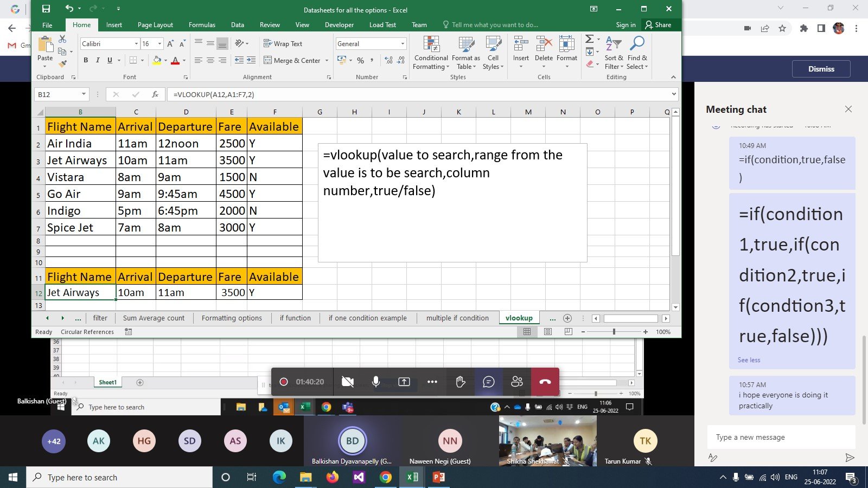
Task: Save workbook with the floppy disk icon
Action: [x=46, y=9]
